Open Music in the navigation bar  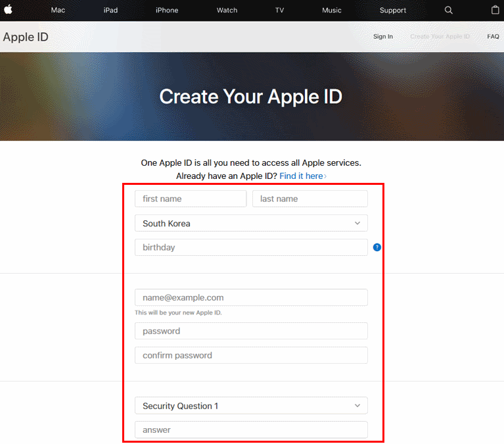pos(332,11)
